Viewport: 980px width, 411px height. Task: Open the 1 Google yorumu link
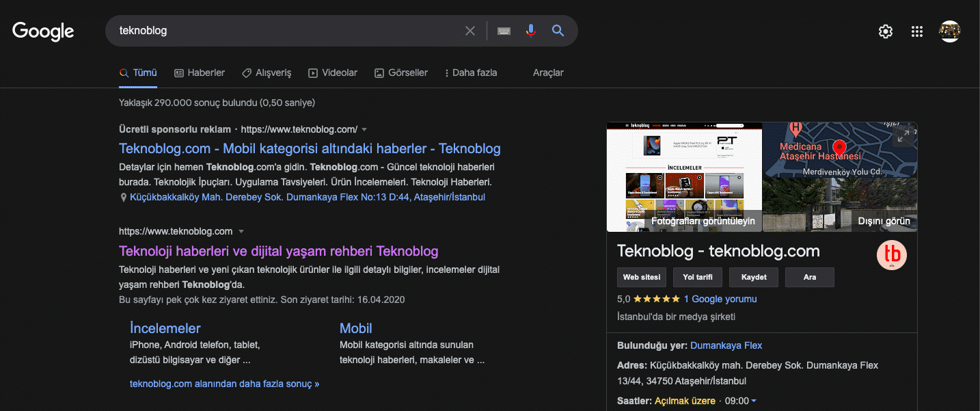click(720, 299)
